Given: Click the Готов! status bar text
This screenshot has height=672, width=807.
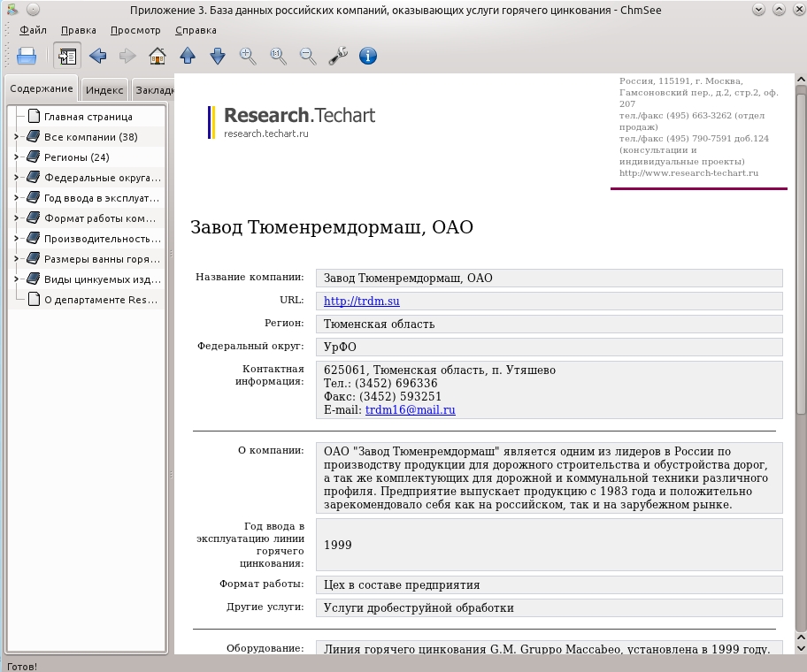Looking at the screenshot, I should 21,667.
